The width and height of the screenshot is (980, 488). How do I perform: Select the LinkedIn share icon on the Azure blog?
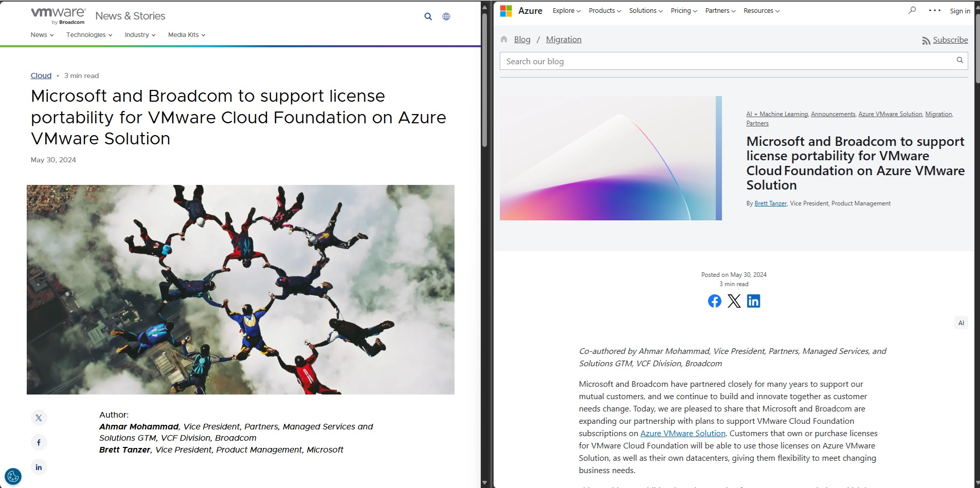click(754, 301)
